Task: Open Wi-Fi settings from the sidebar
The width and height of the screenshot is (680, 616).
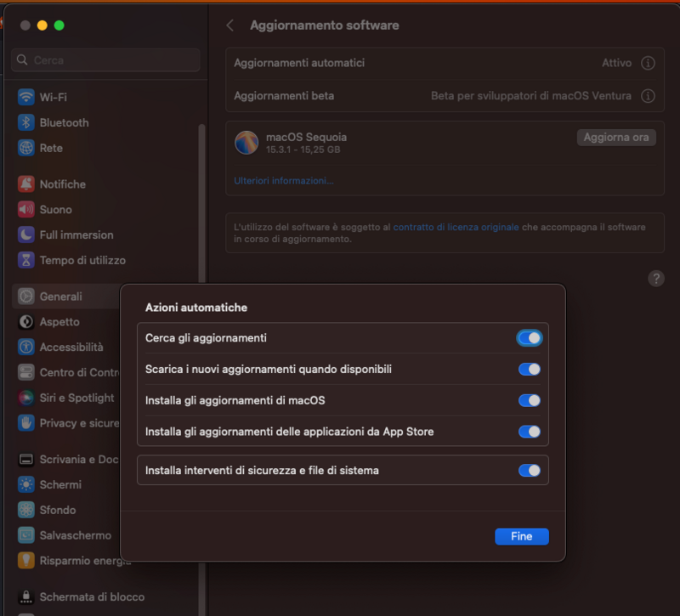Action: pos(53,96)
